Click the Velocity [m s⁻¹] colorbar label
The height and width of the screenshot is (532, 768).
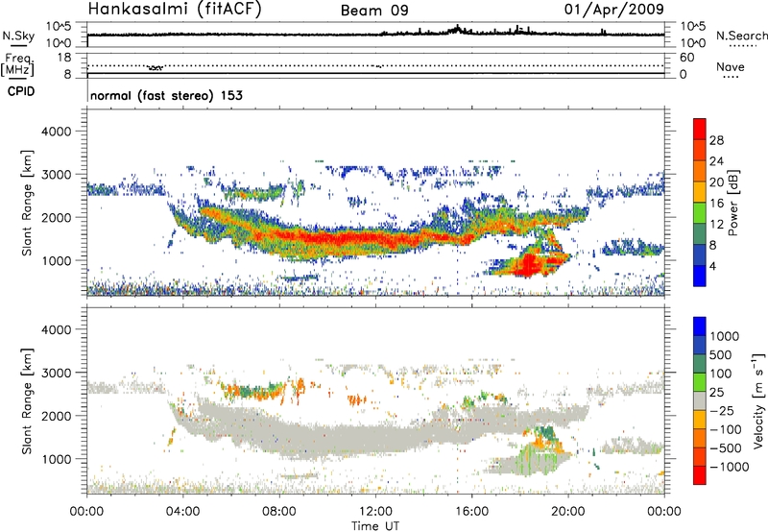[758, 400]
